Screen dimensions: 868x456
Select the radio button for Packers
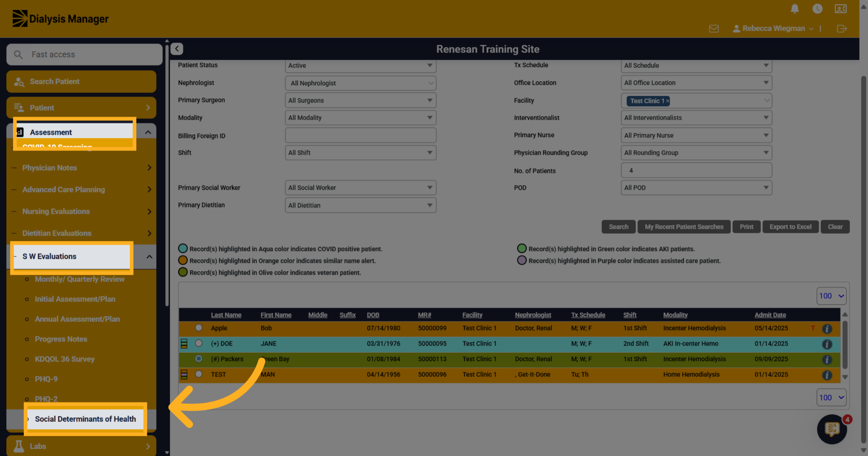(199, 358)
